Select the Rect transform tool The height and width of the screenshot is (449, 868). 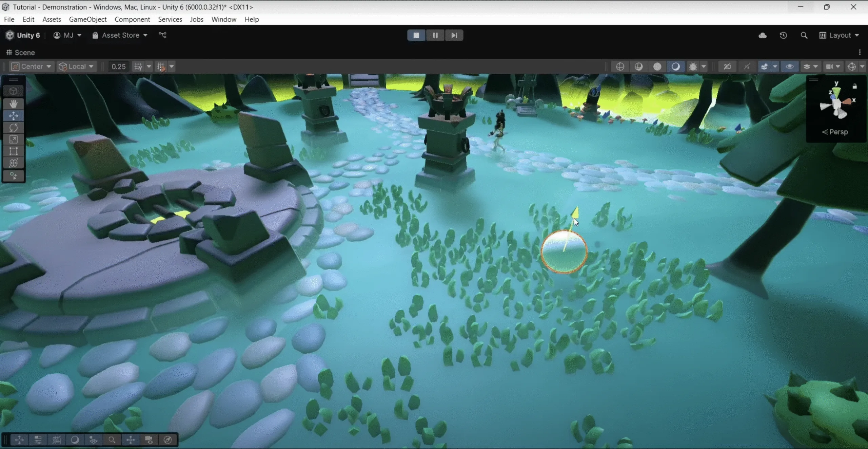point(14,151)
